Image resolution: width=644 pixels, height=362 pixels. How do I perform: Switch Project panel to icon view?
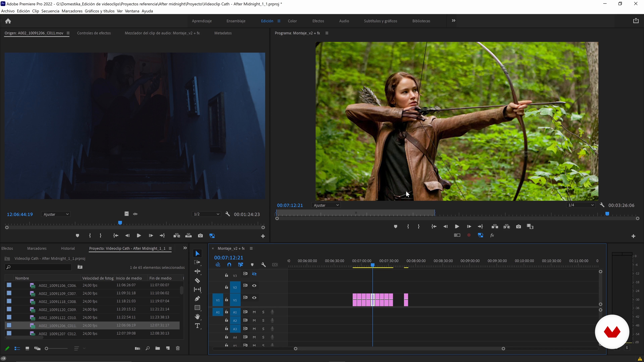[27, 349]
